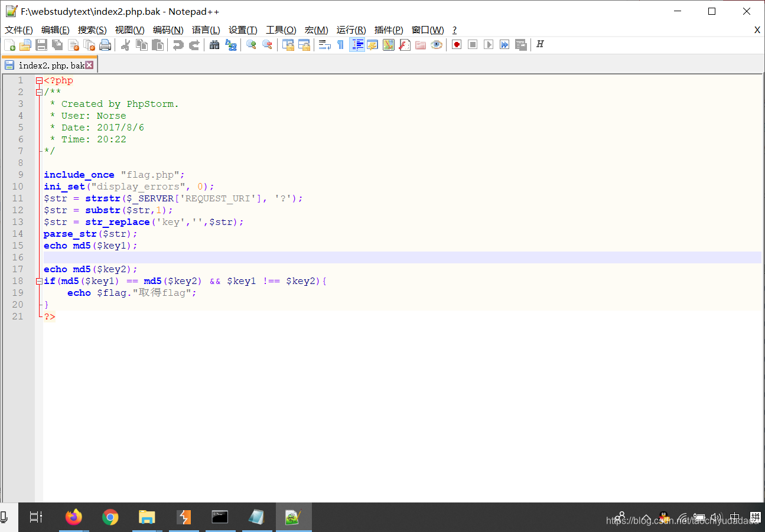Toggle Word Wrap toolbar icon
765x532 pixels.
point(324,45)
